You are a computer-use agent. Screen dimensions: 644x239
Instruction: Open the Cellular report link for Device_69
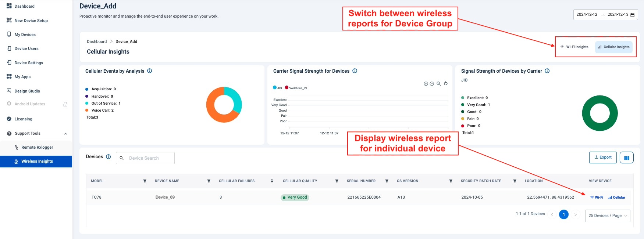coord(617,198)
